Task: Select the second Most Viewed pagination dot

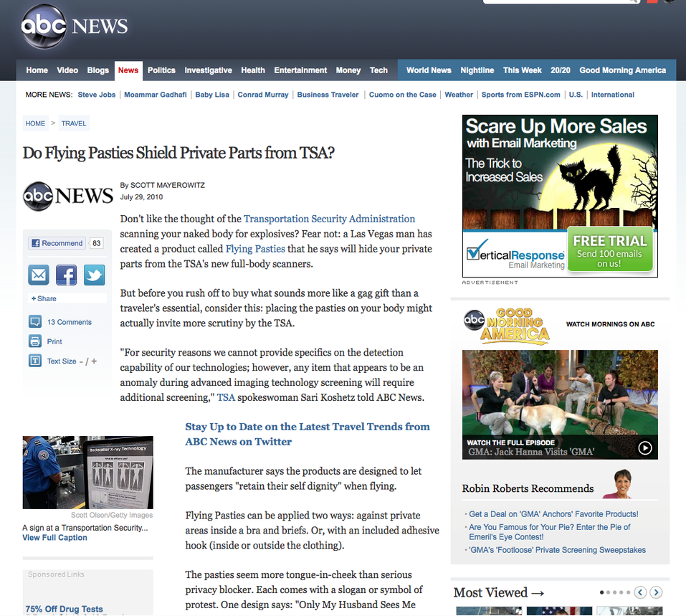Action: click(x=609, y=592)
